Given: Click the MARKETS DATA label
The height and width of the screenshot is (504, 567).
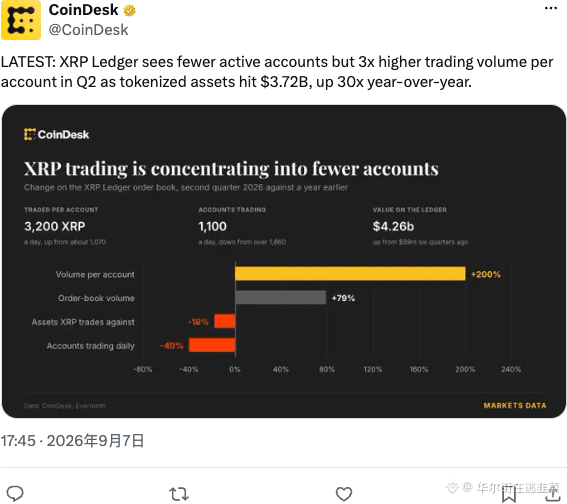Looking at the screenshot, I should pos(515,406).
